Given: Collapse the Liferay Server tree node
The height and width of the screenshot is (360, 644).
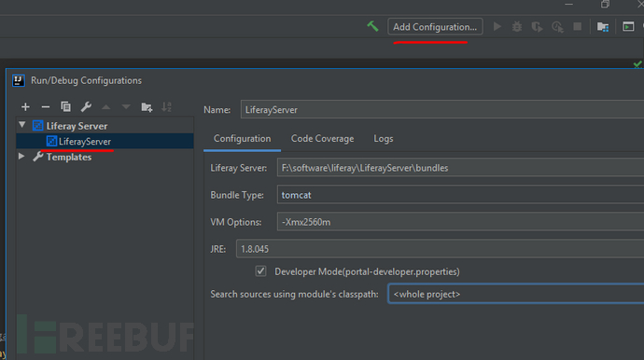Looking at the screenshot, I should [x=22, y=125].
